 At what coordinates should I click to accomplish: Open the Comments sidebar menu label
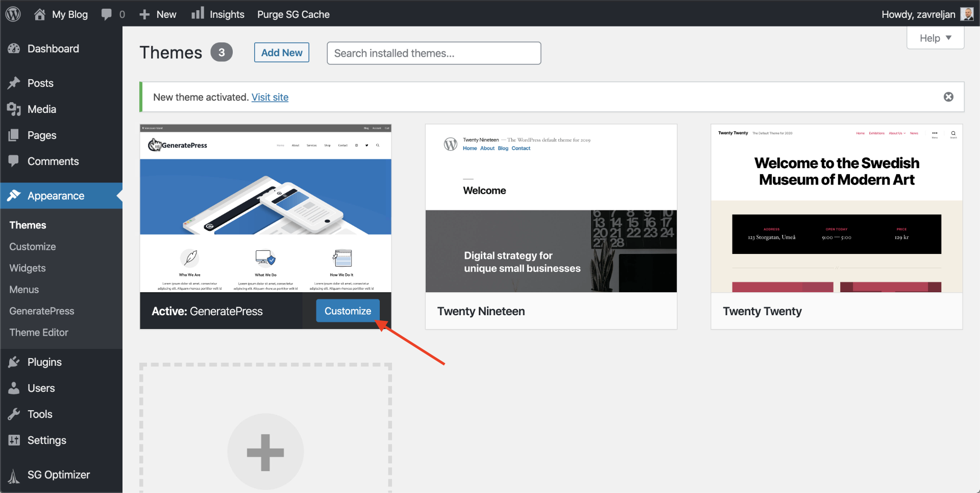(53, 161)
